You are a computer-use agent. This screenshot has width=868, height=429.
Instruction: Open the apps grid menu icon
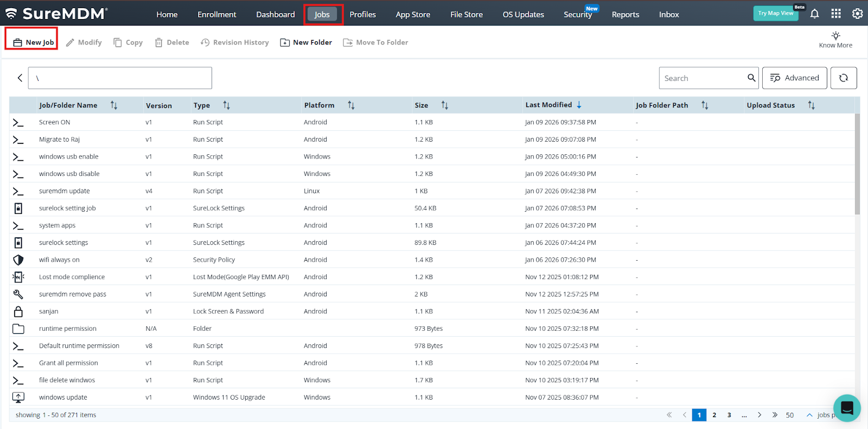pyautogui.click(x=836, y=14)
